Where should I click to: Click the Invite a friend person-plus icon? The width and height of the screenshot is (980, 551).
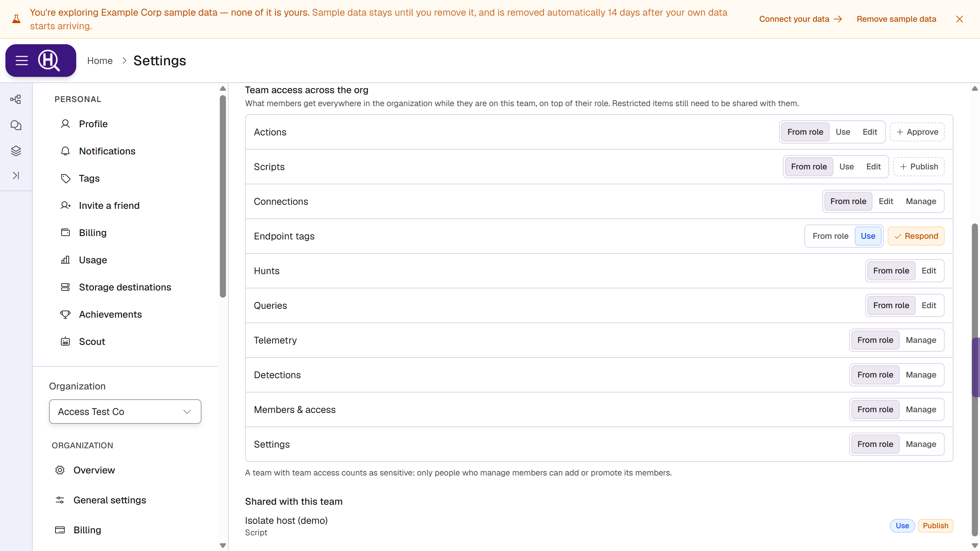click(x=65, y=206)
